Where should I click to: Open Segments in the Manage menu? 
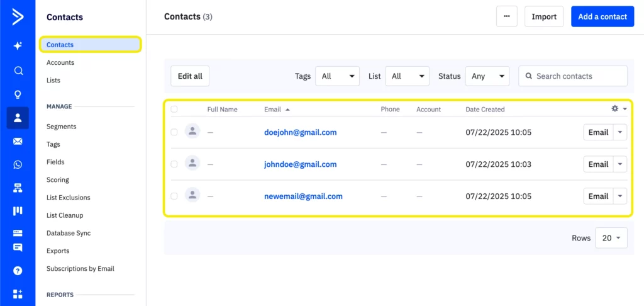click(x=61, y=127)
